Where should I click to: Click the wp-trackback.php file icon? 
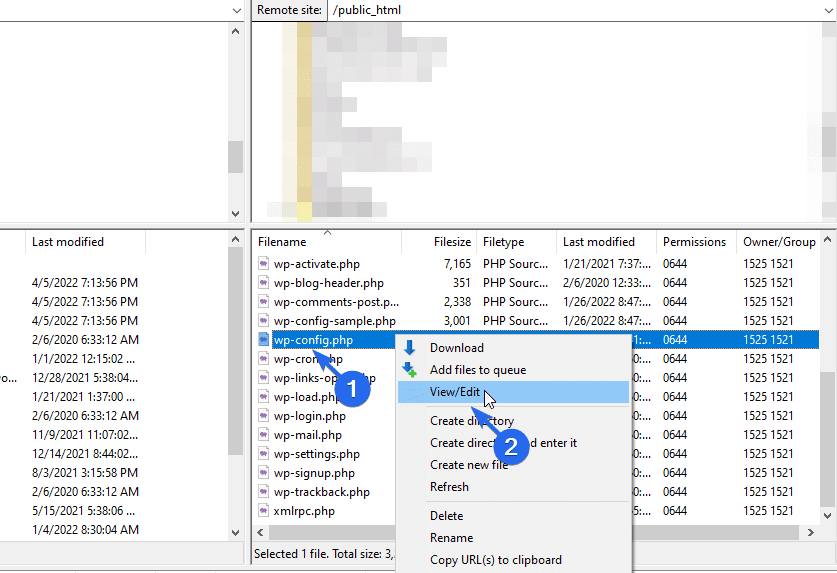[263, 491]
